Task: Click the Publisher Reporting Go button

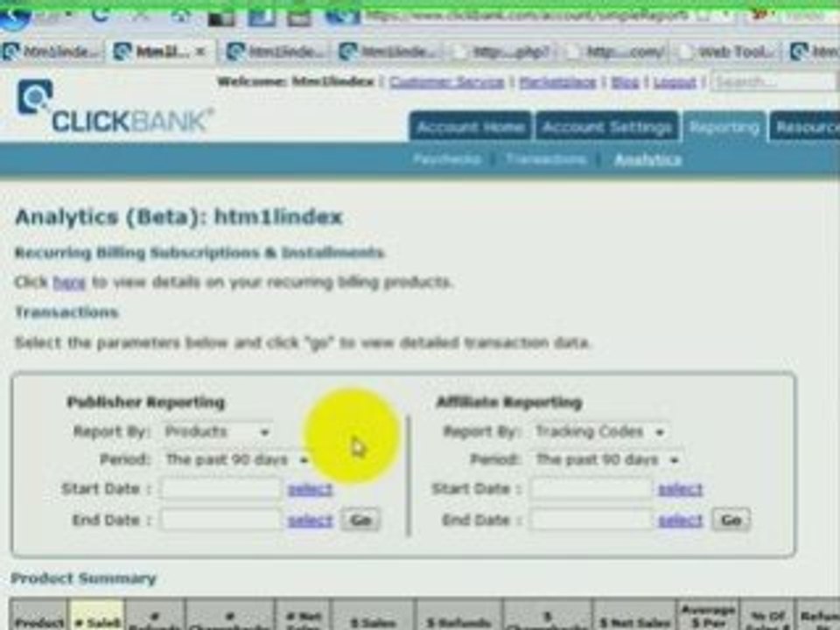Action: [x=360, y=520]
